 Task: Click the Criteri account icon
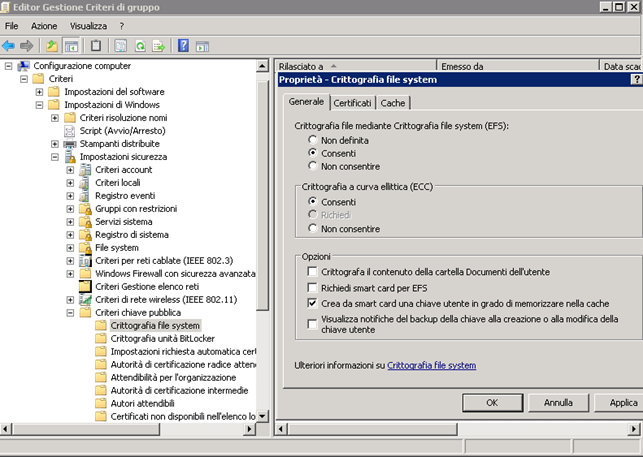pos(85,170)
